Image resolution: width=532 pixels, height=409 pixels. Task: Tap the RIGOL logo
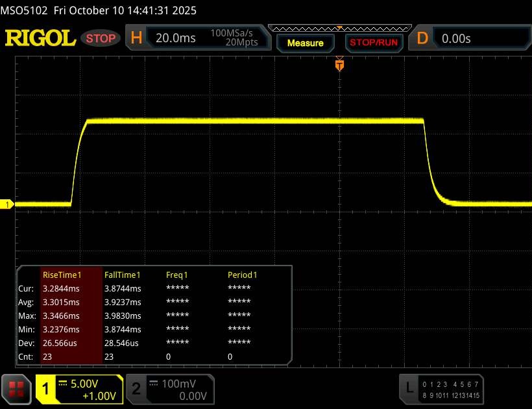[40, 38]
